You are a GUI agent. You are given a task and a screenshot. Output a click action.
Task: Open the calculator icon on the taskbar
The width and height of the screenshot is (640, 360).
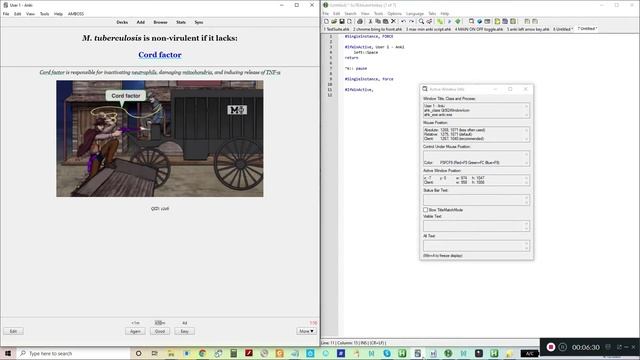233,353
